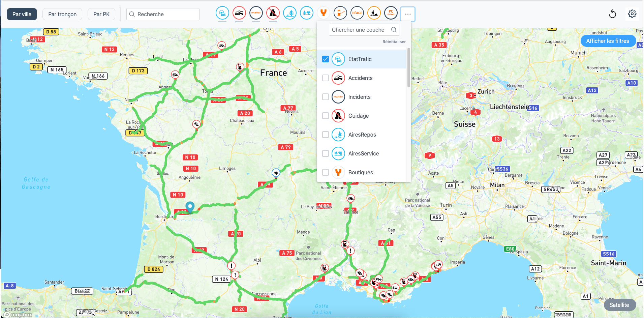
Task: Check the AiresService checkbox
Action: pos(326,153)
